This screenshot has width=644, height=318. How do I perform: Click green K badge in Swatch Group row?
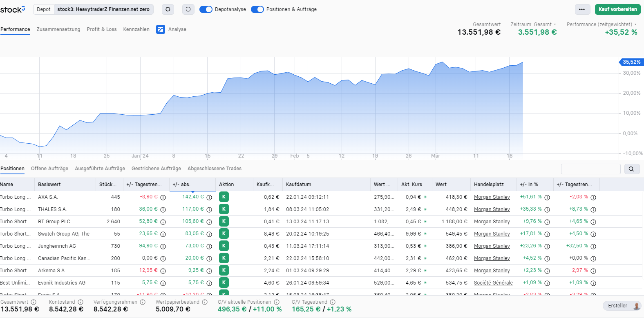point(224,233)
